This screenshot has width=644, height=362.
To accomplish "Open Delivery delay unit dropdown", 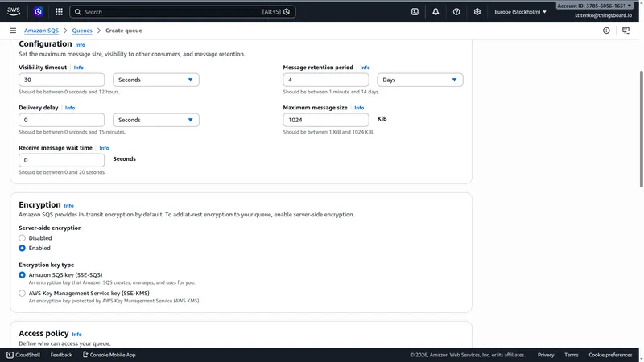I will click(156, 120).
